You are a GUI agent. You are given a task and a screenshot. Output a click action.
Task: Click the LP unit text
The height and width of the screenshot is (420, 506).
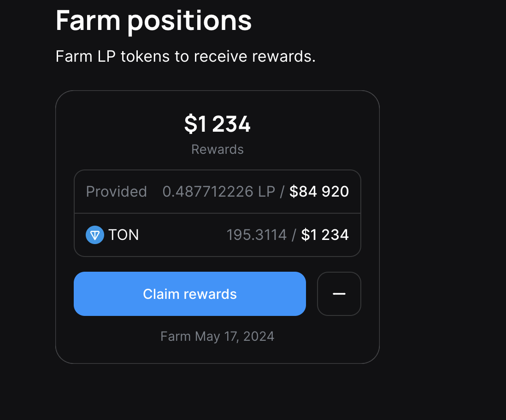click(266, 192)
